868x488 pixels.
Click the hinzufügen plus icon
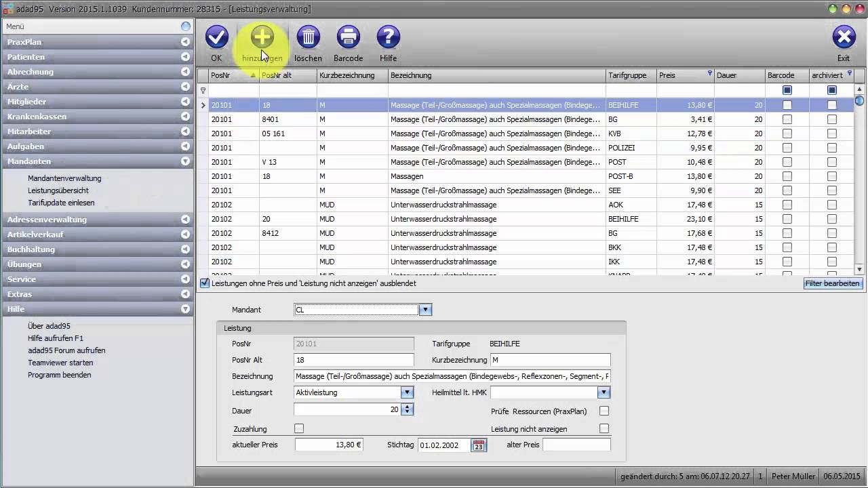[262, 37]
